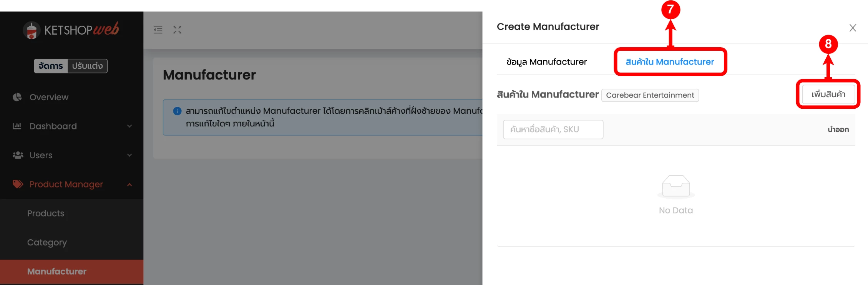Click the Users group icon
Screen dimensions: 868x285
[x=18, y=155]
